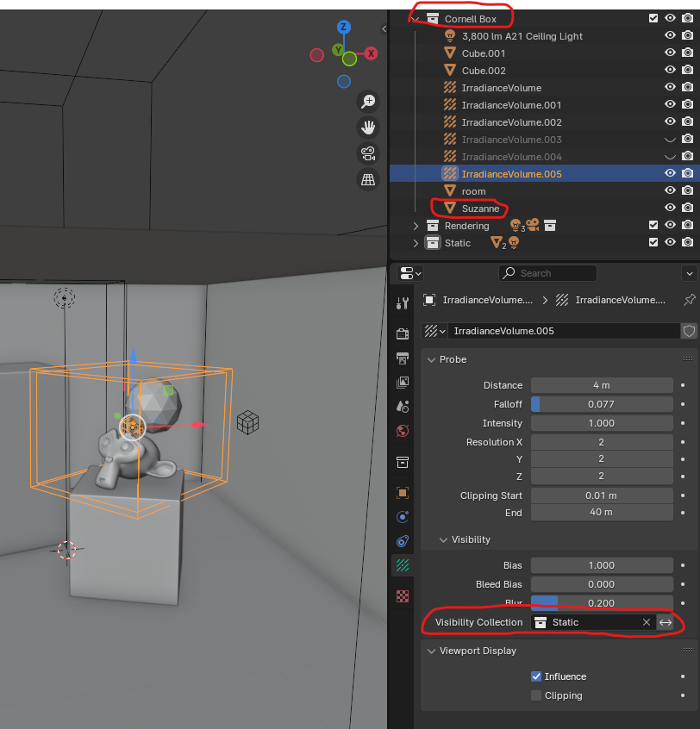Open the properties options dropdown arrow
Screen dimensions: 700x729
(690, 273)
